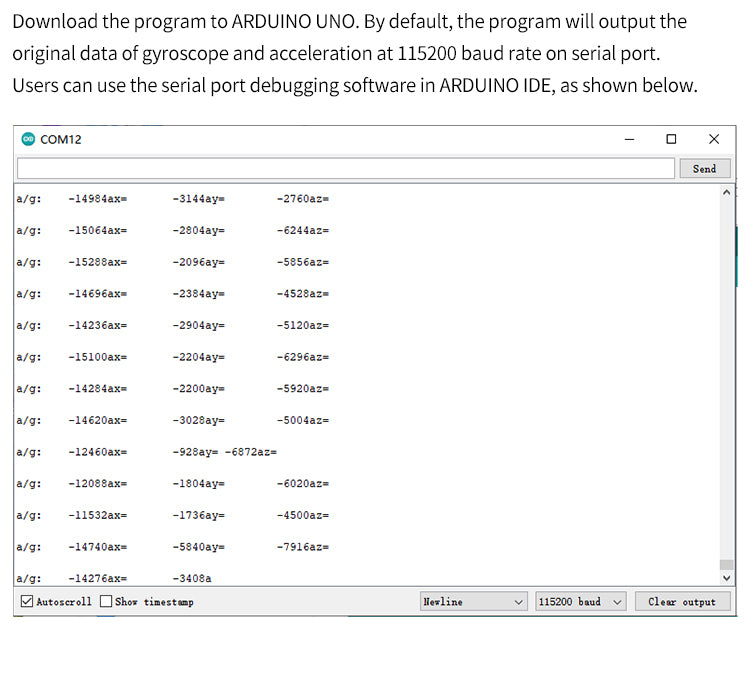Viewport: 750px width, 678px height.
Task: Click the value -4528az= in the output
Action: (303, 294)
